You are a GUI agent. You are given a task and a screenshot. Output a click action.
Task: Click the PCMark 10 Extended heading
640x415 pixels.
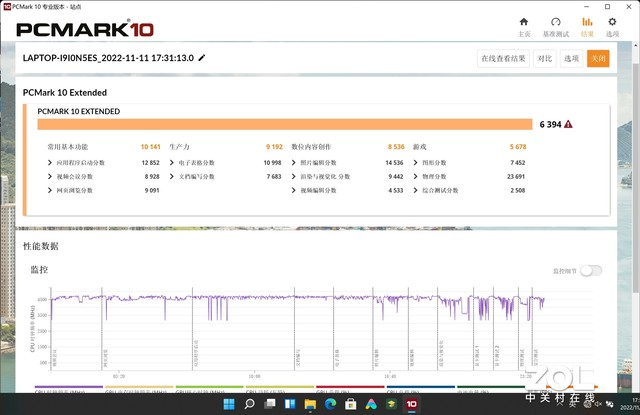pyautogui.click(x=64, y=93)
